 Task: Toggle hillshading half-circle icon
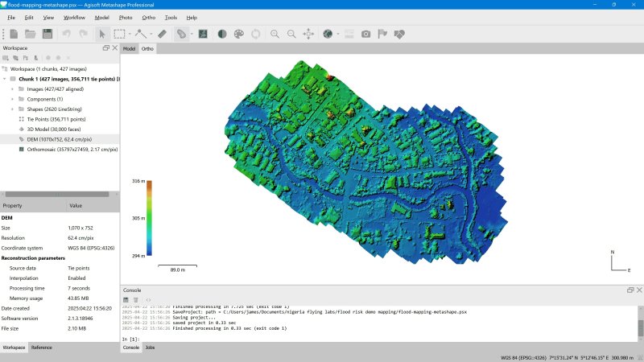pos(222,34)
